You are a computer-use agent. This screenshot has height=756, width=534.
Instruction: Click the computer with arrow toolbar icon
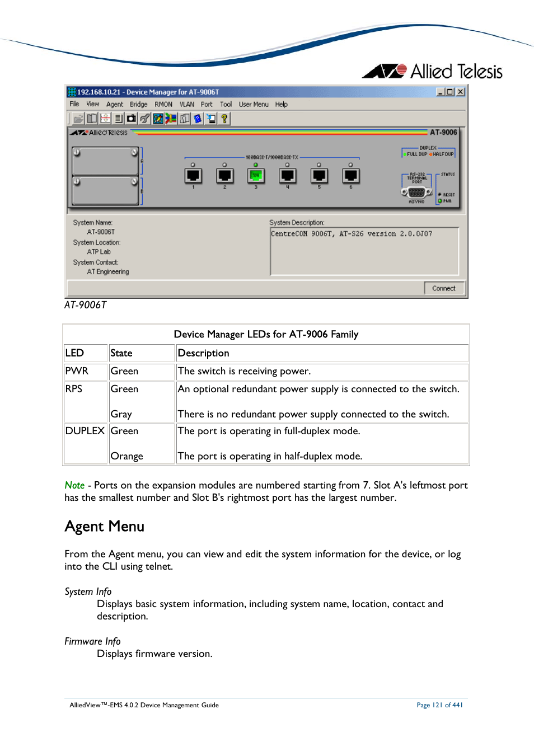click(211, 119)
